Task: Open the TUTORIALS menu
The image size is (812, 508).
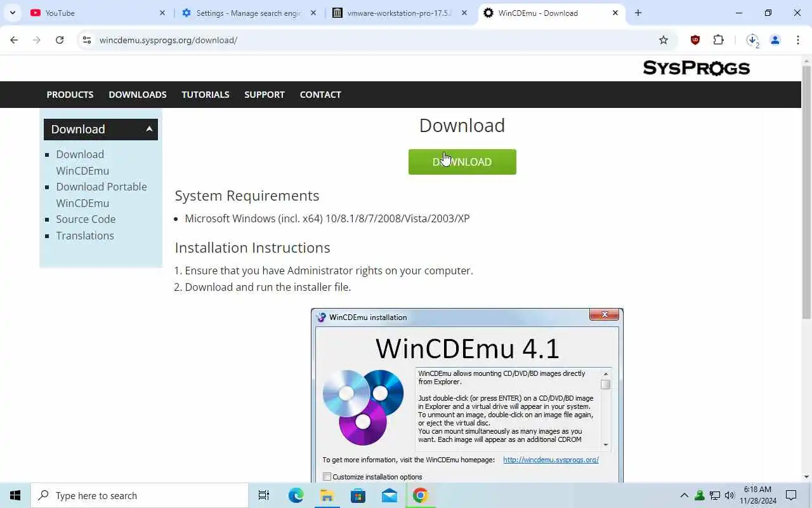Action: (x=206, y=95)
